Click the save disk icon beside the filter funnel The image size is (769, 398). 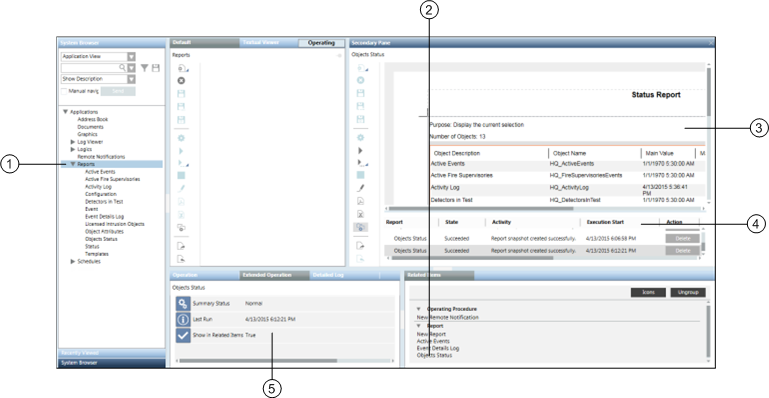(x=155, y=68)
